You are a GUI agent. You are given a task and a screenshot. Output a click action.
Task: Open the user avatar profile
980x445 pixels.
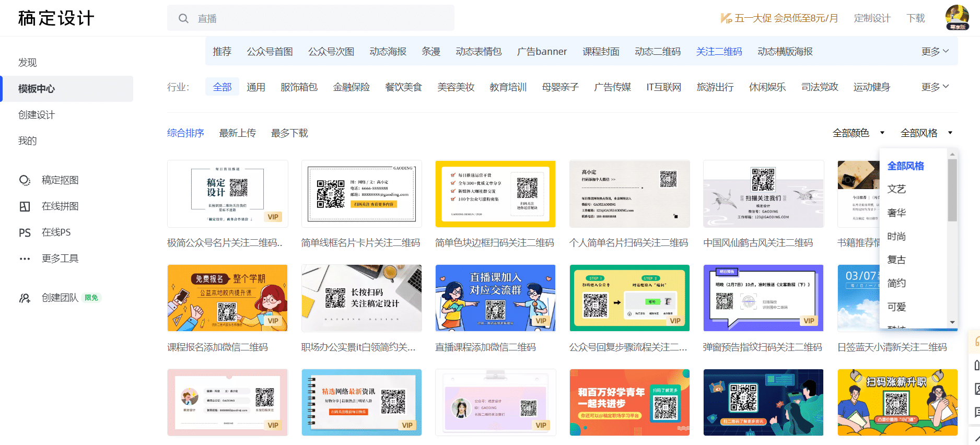coord(957,18)
